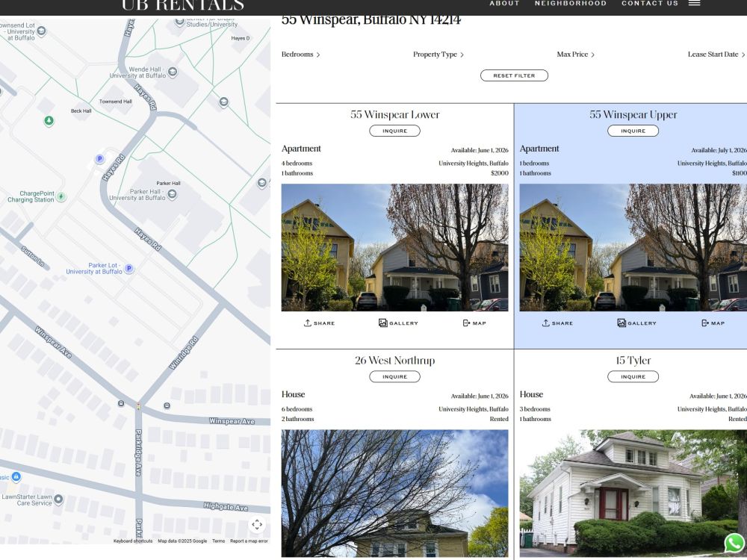The width and height of the screenshot is (747, 560).
Task: Open 15 Tyler listing title
Action: pos(633,361)
